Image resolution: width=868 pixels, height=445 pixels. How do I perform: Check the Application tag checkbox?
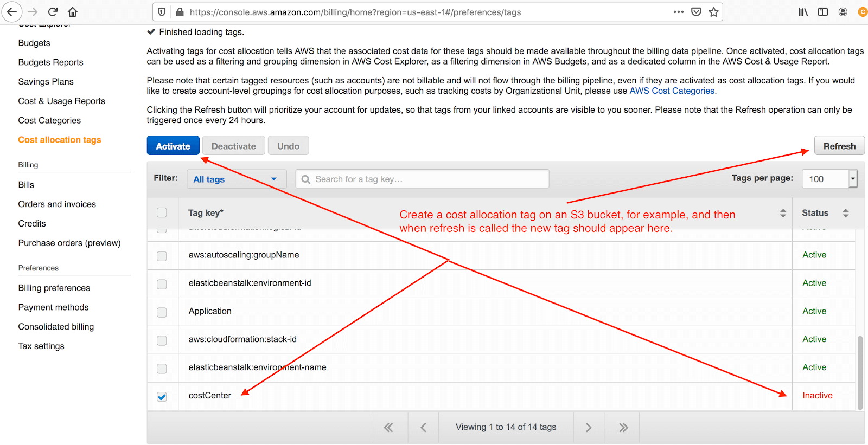[x=162, y=312]
